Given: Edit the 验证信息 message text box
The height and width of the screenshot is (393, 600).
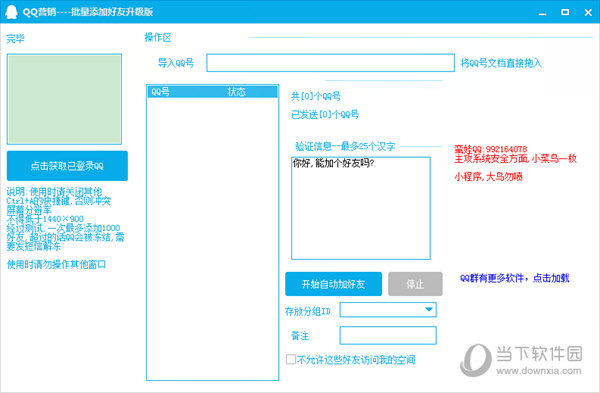Looking at the screenshot, I should (360, 208).
